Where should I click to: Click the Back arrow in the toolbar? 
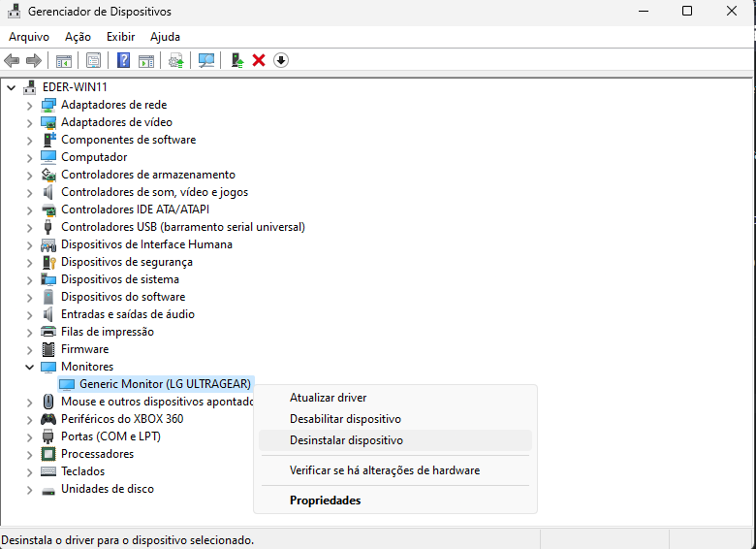(12, 61)
